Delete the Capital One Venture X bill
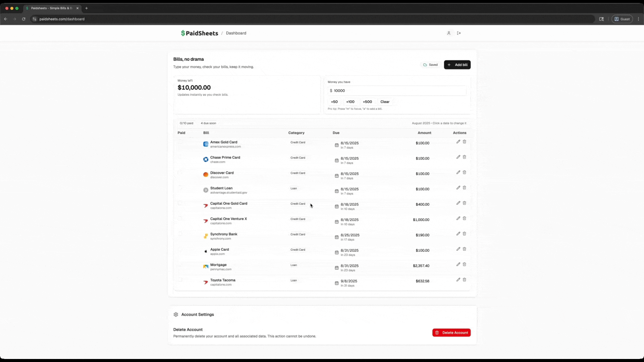This screenshot has height=362, width=644. tap(465, 219)
